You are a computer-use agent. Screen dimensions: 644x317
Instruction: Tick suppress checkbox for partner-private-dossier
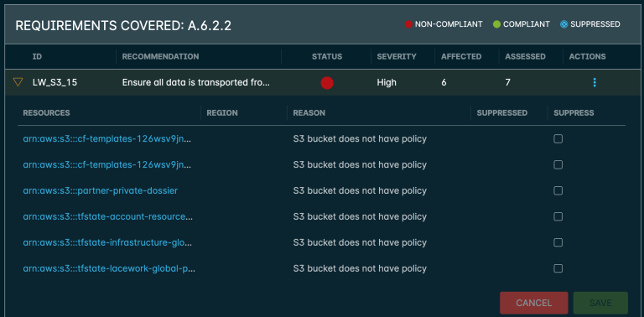tap(558, 190)
